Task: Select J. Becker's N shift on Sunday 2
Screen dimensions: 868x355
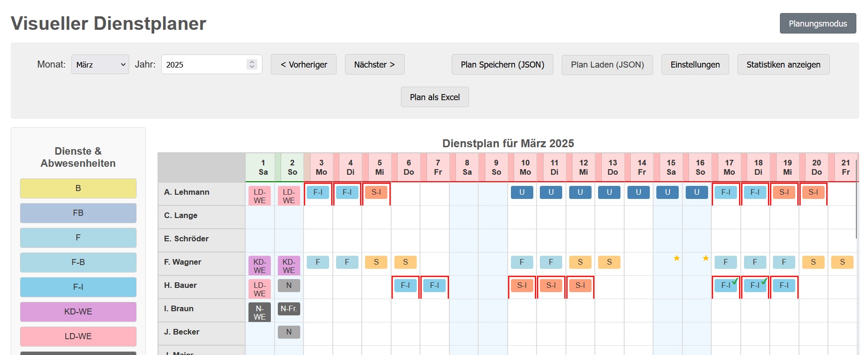Action: [289, 332]
